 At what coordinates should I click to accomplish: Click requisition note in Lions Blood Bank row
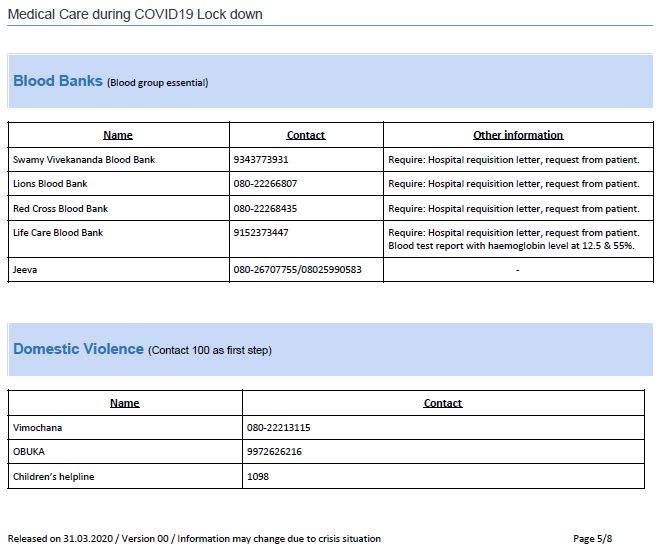point(514,184)
